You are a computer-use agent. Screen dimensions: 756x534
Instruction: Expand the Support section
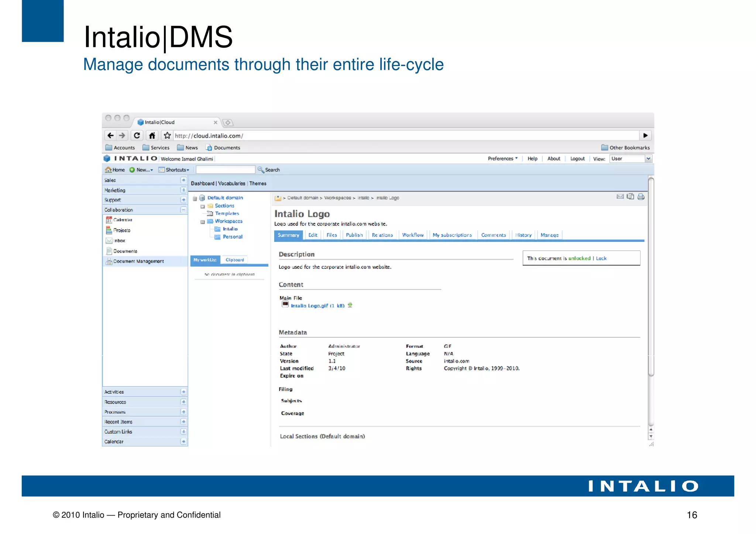[x=183, y=200]
